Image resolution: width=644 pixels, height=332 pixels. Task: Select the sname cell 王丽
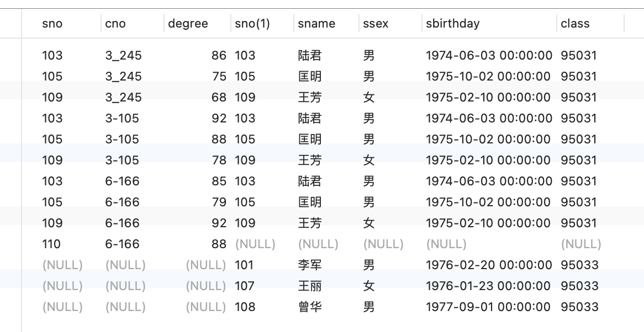click(x=310, y=286)
